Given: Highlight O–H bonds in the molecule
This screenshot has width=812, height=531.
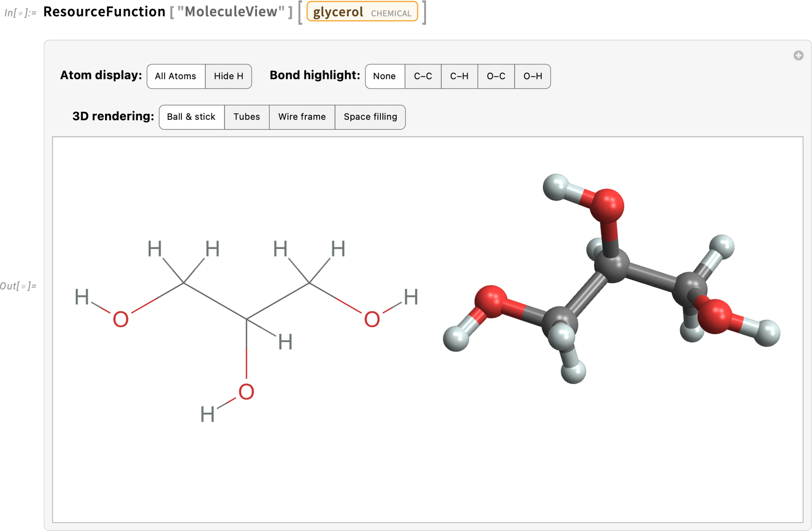Looking at the screenshot, I should [x=532, y=76].
